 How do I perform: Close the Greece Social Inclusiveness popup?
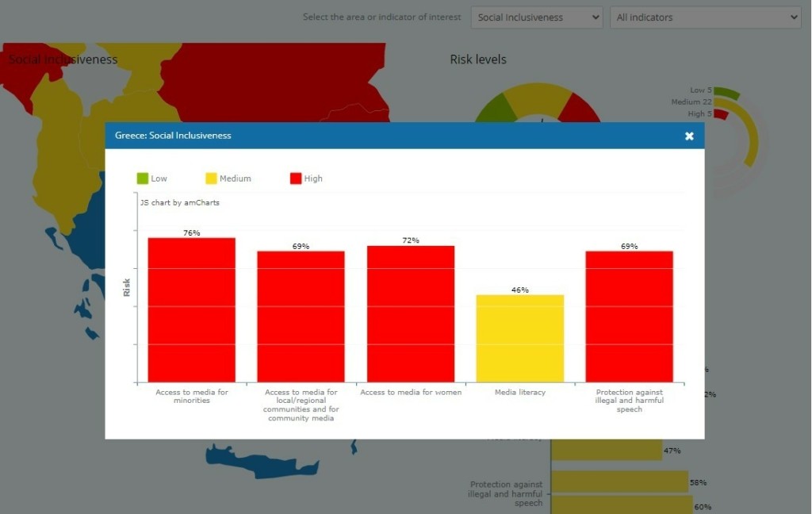coord(689,136)
